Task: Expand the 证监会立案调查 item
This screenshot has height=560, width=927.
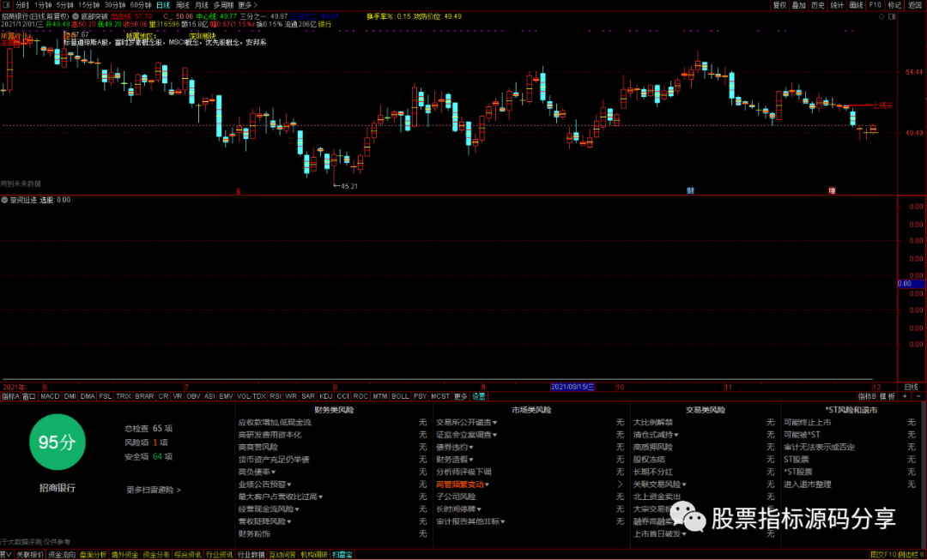Action: [x=466, y=435]
